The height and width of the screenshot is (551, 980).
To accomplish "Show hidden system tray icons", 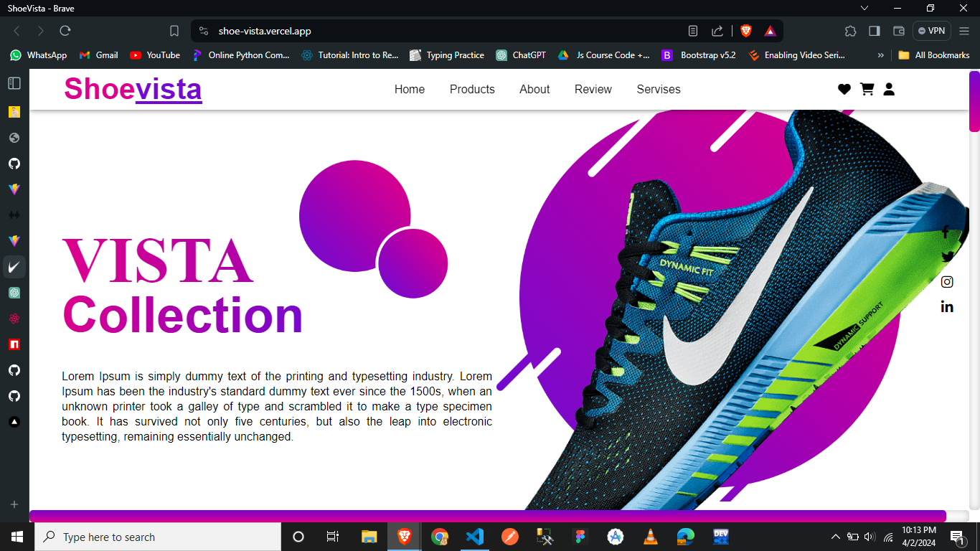I will pyautogui.click(x=835, y=537).
